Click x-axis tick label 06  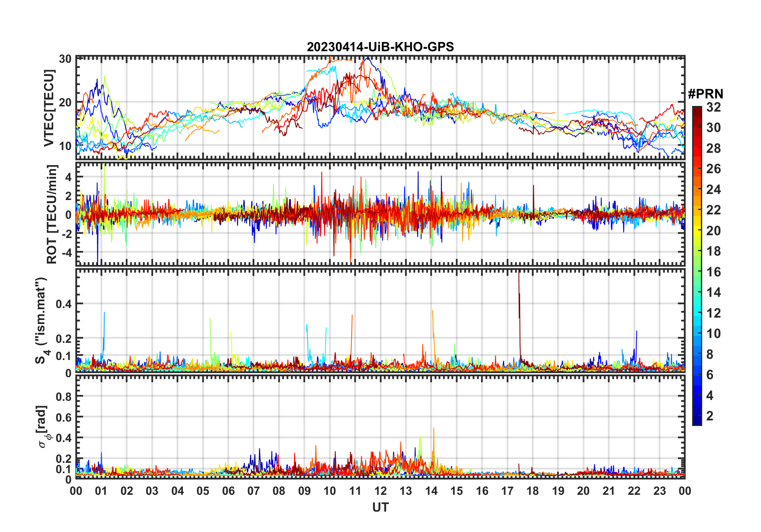(x=228, y=491)
